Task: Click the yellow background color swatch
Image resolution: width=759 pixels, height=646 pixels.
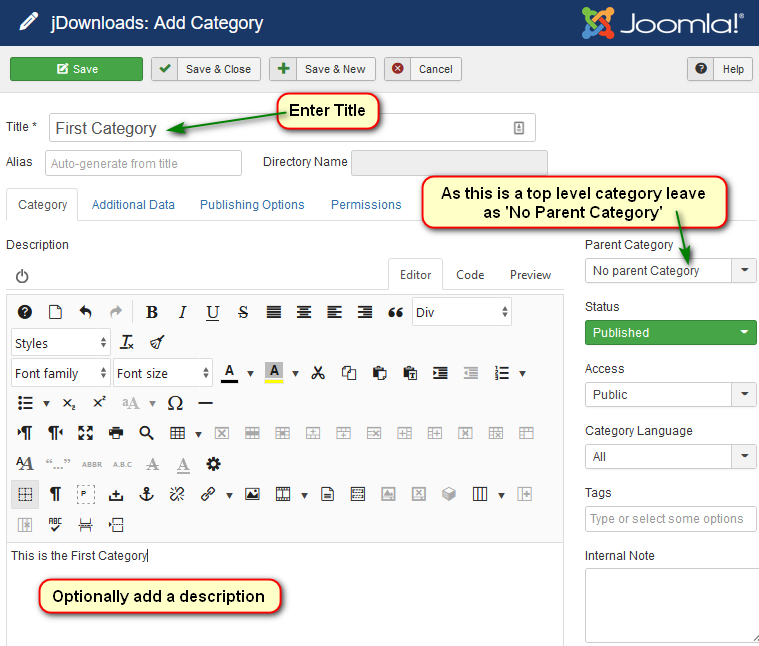Action: 274,373
